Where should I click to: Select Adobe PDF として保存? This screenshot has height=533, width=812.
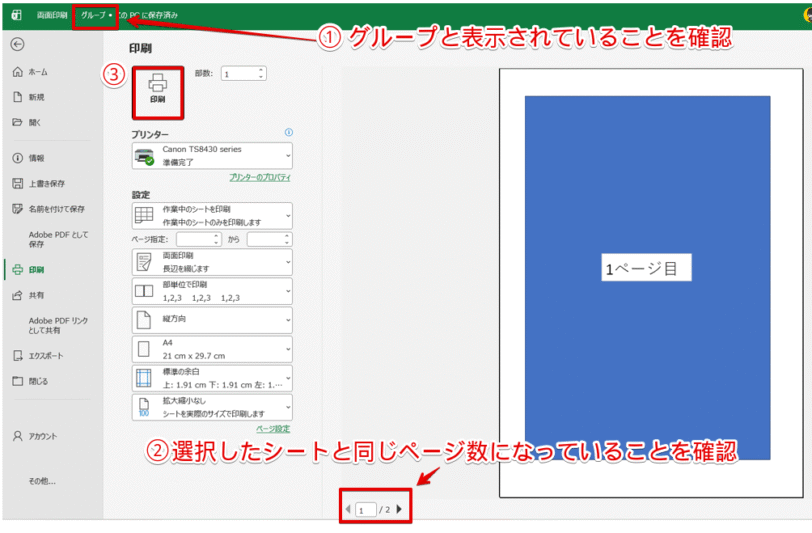pos(58,239)
